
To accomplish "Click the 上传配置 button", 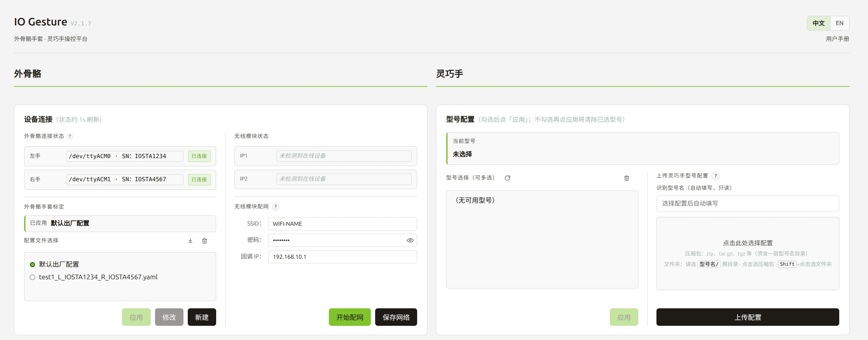I will [748, 317].
